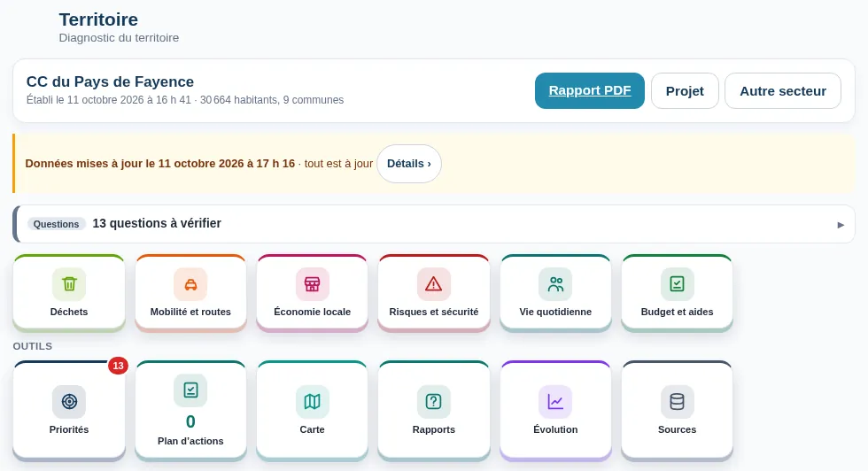Click the tout est à jour status text

coord(338,164)
